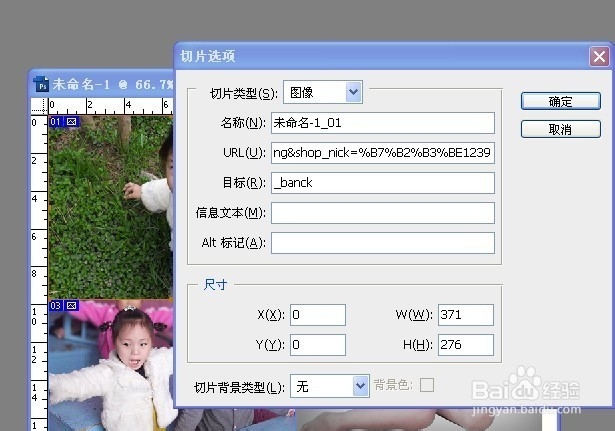
Task: Click the ruler origin corner box
Action: 39,105
